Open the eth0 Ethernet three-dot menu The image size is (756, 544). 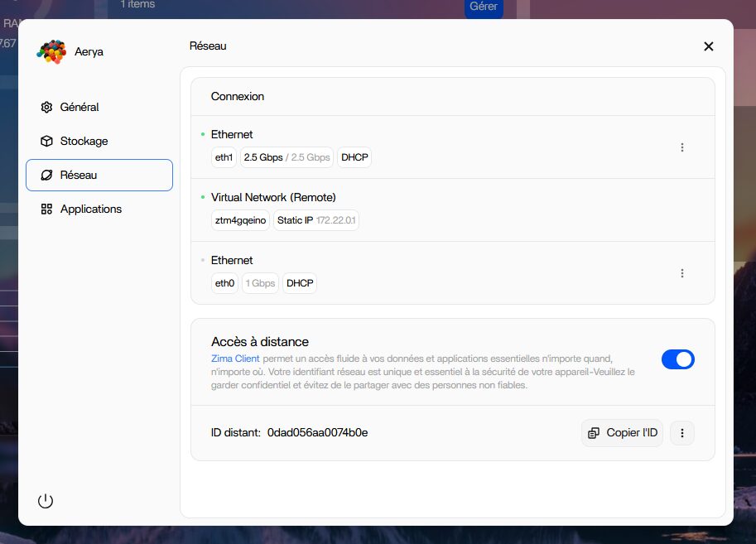[x=682, y=273]
